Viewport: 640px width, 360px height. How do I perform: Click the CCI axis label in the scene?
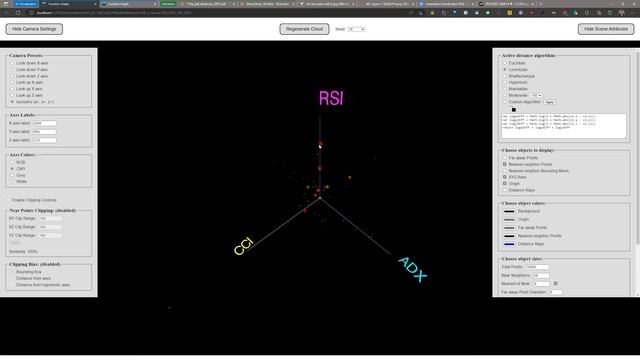(x=244, y=246)
